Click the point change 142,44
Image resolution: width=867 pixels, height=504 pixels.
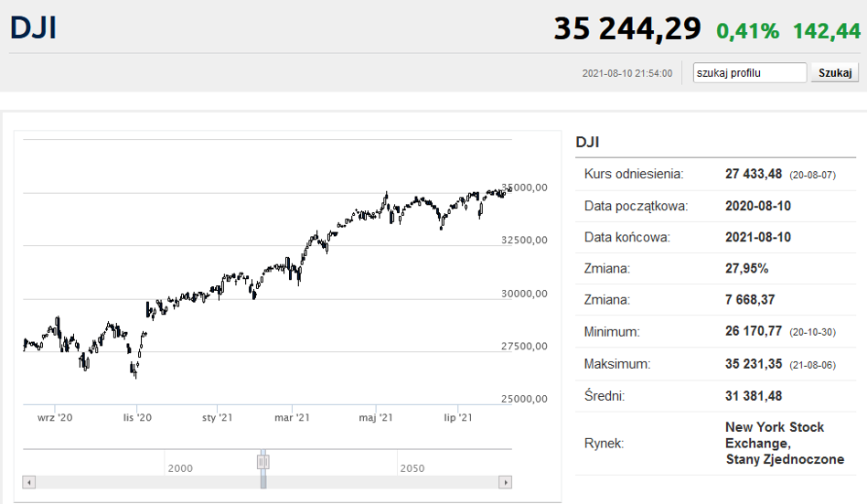click(827, 31)
